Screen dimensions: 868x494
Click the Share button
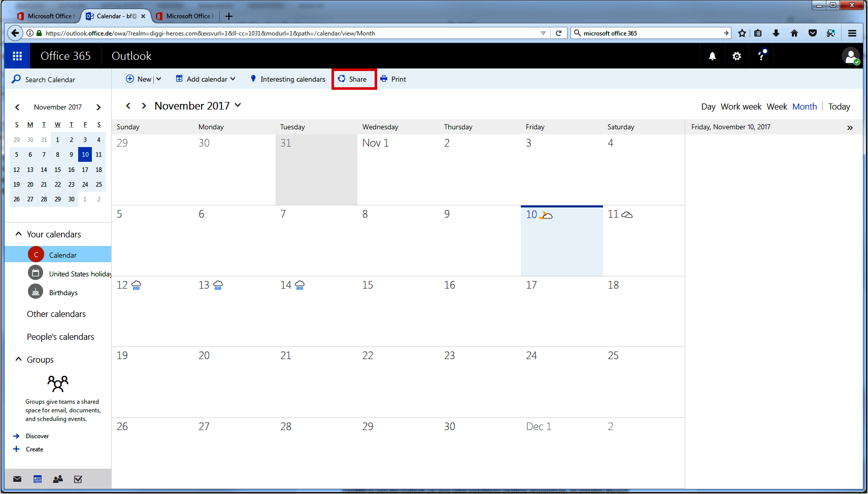pos(354,79)
